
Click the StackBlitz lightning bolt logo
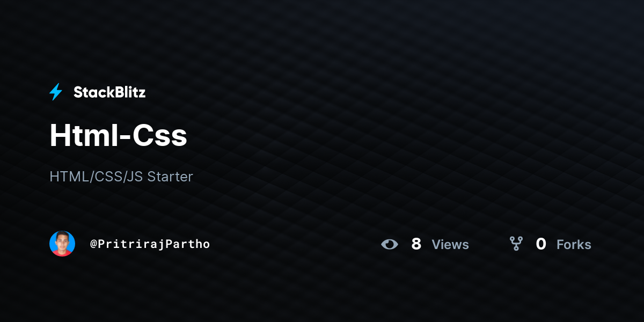tap(56, 92)
